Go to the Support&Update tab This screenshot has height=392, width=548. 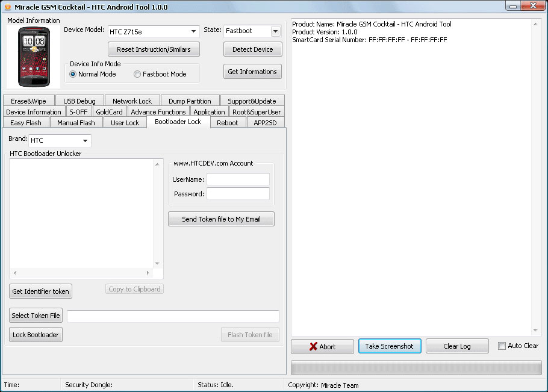[x=252, y=101]
